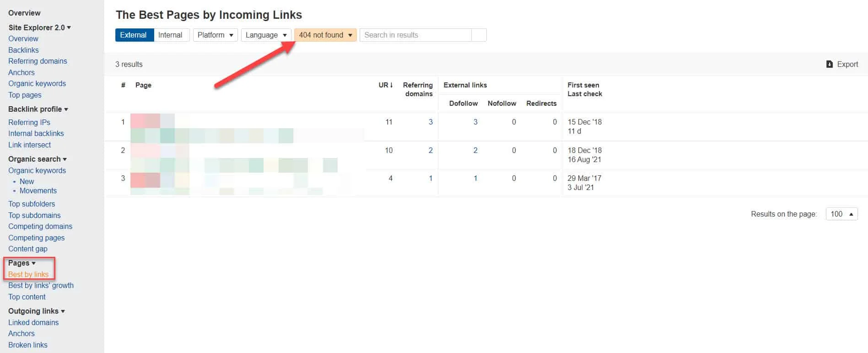Change Results on the page count dropdown
The height and width of the screenshot is (353, 868).
841,214
